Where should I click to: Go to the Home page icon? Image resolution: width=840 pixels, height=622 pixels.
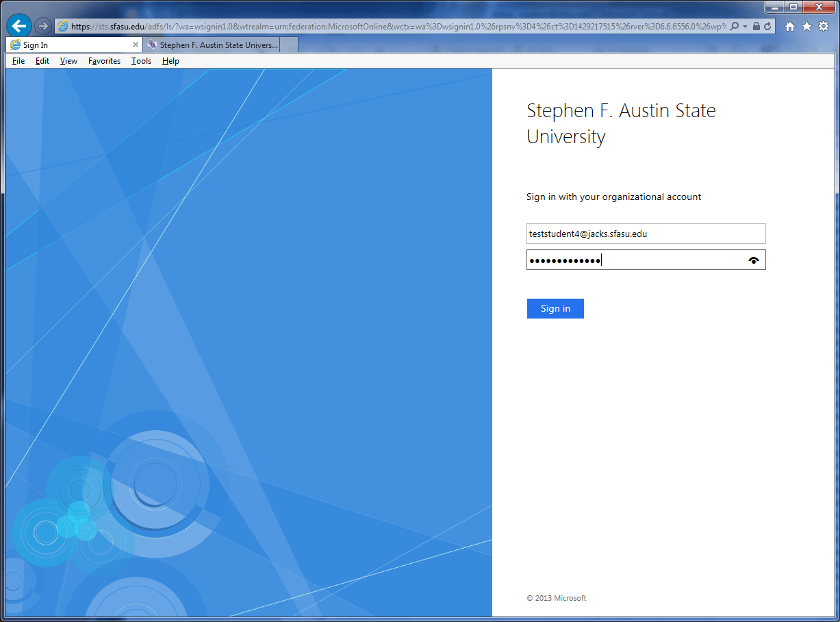coord(790,26)
